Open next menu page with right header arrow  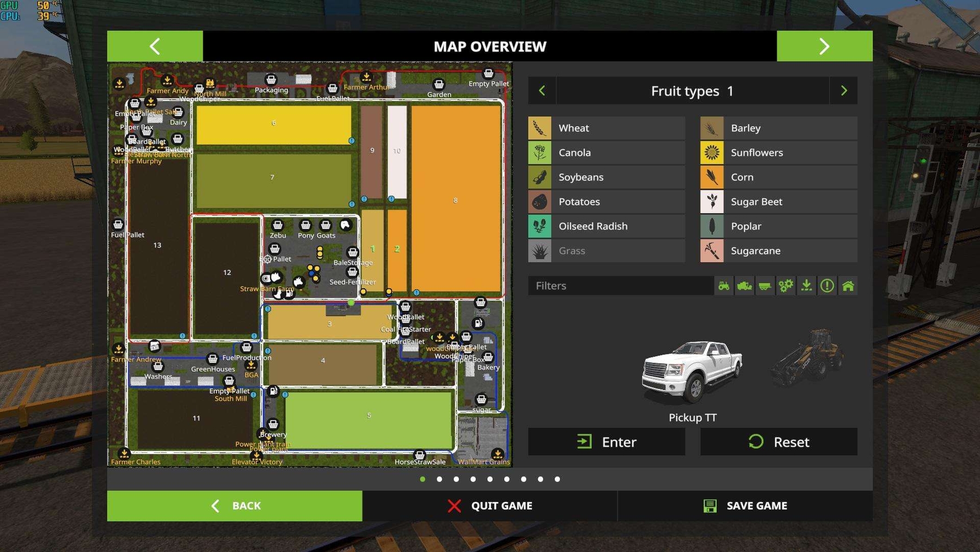pyautogui.click(x=824, y=46)
